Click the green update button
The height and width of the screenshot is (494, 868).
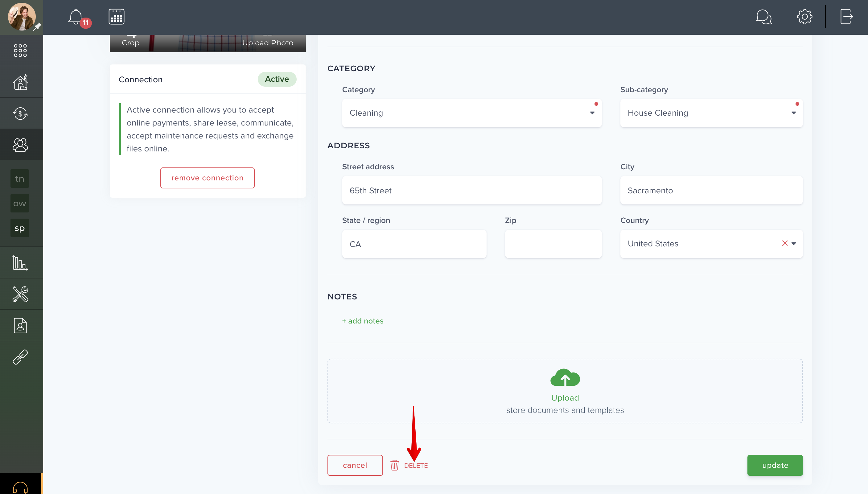pyautogui.click(x=775, y=465)
